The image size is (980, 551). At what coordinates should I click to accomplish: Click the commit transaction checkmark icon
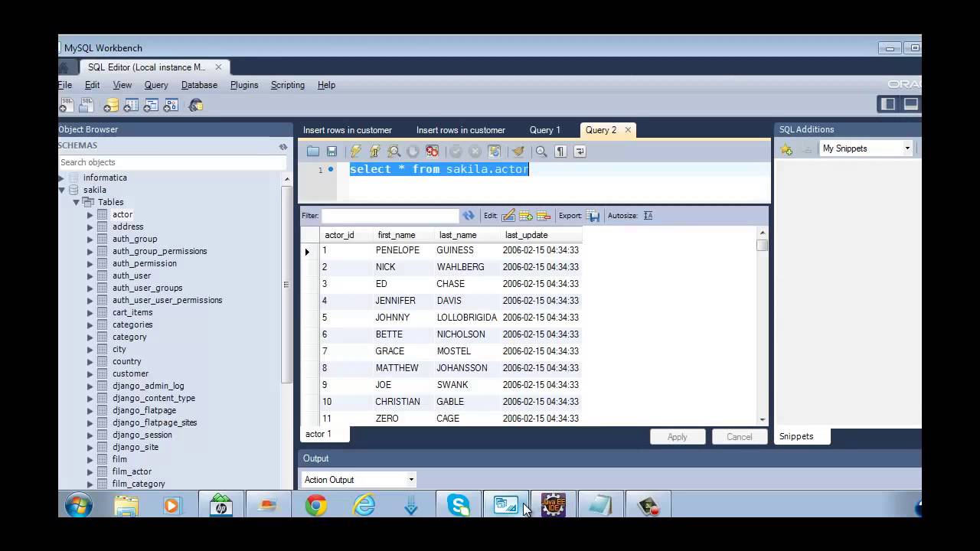pos(456,152)
